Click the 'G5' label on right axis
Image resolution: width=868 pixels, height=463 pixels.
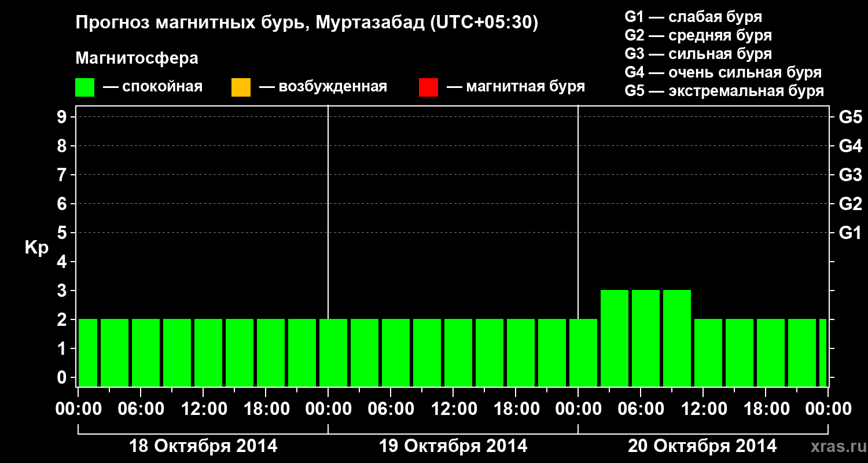[x=850, y=117]
